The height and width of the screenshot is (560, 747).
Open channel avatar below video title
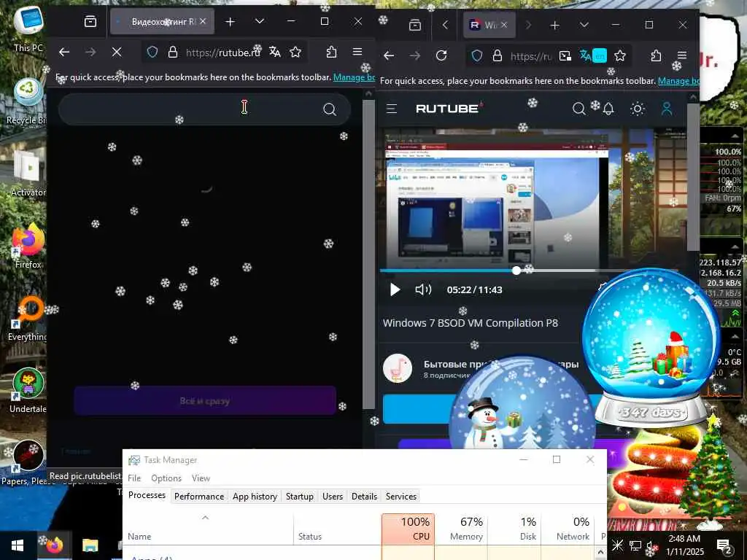click(x=398, y=368)
